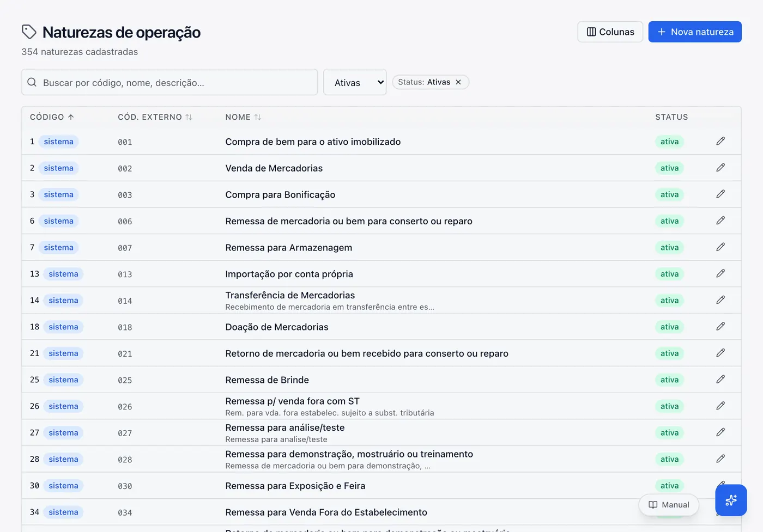763x532 pixels.
Task: Open the Ativas status dropdown
Action: (x=355, y=82)
